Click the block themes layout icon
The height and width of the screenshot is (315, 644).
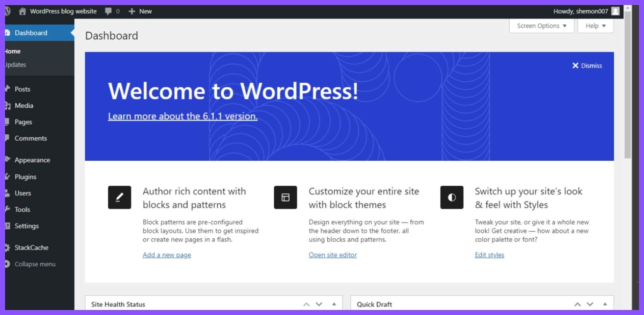[285, 197]
